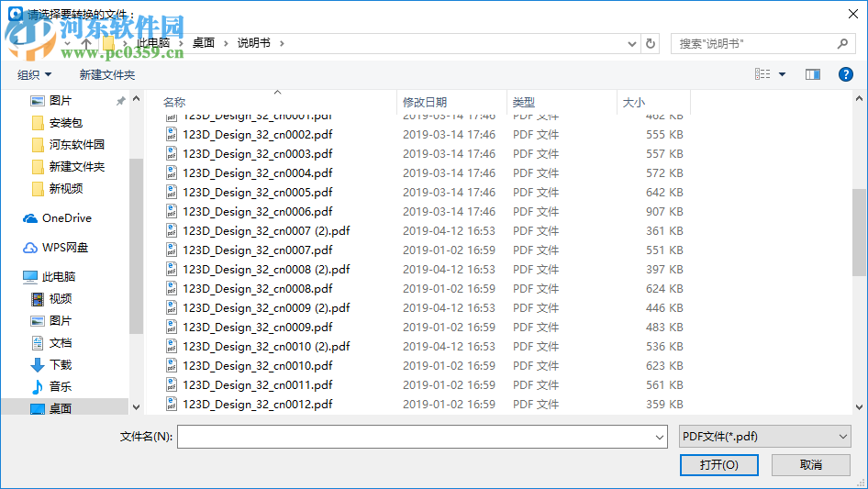Open 视频 under 此电脑
This screenshot has width=868, height=489.
click(60, 299)
